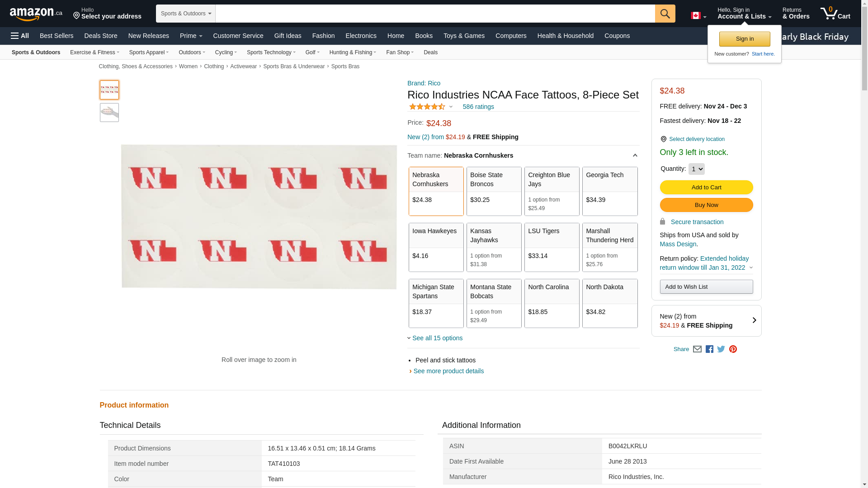The image size is (868, 488).
Task: Open the 586 ratings link
Action: [x=478, y=107]
